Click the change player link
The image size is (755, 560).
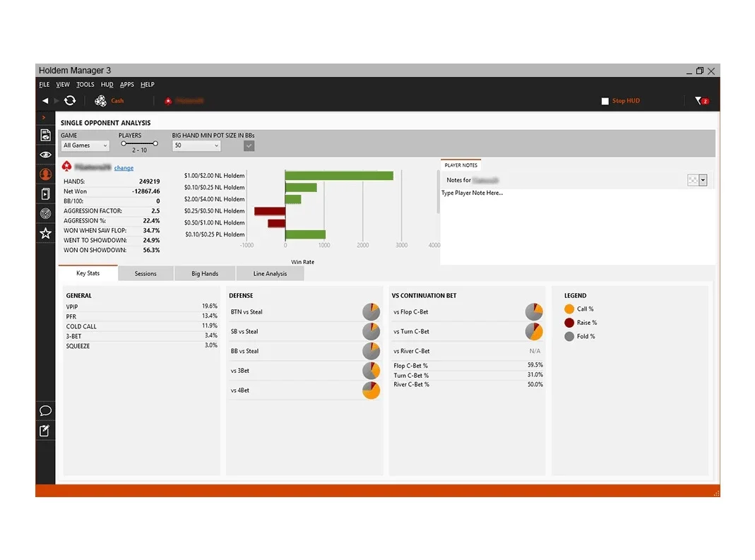(x=124, y=168)
